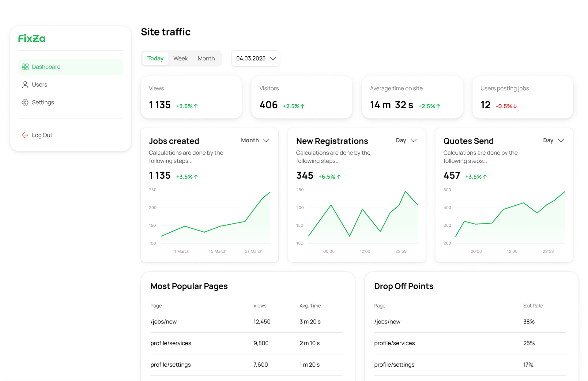Click the Log Out link

(42, 135)
